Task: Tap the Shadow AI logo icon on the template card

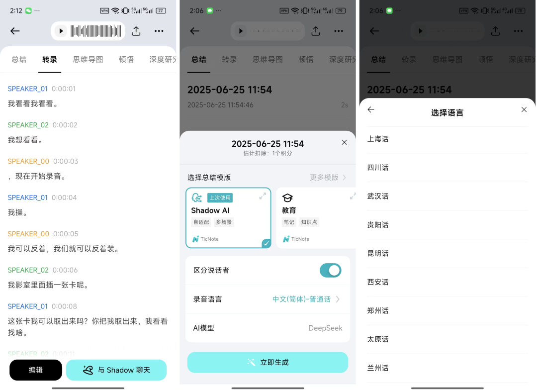Action: [197, 197]
